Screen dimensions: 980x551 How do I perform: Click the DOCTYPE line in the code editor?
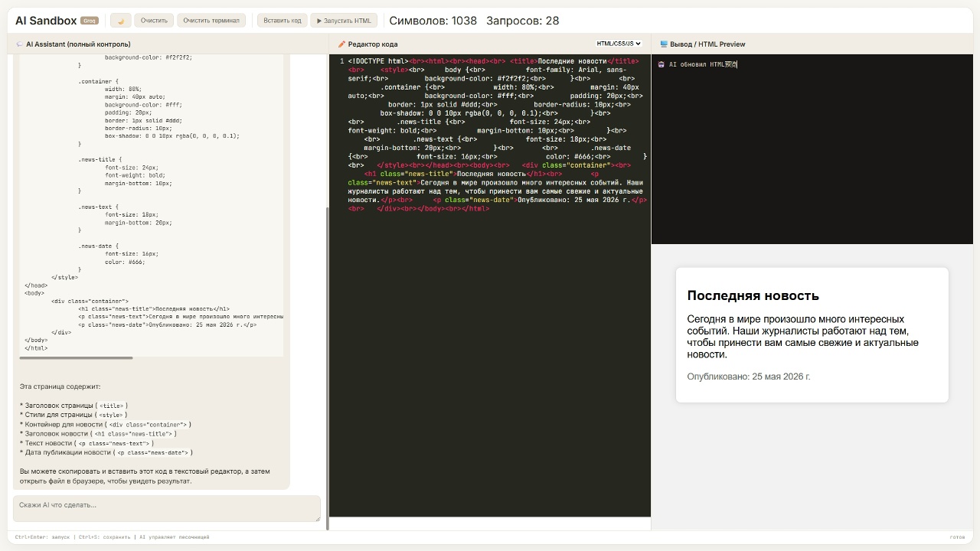(377, 61)
